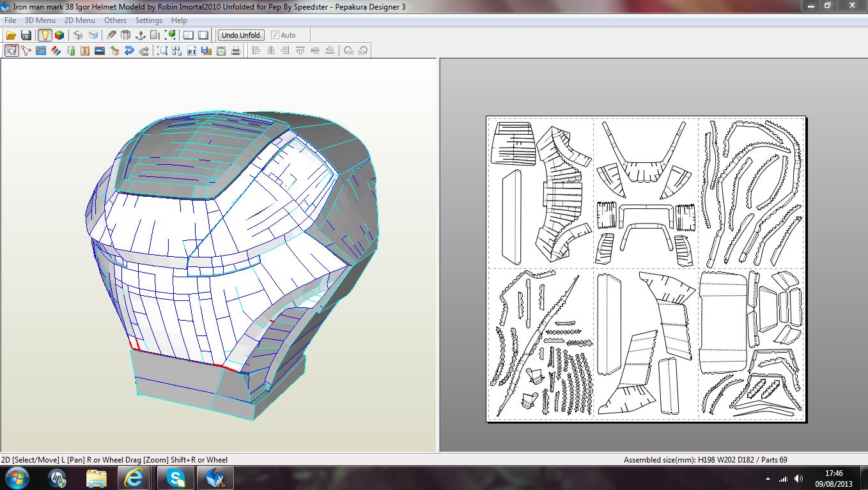This screenshot has height=490, width=868.
Task: Select the Edit Flaps tool
Action: point(41,50)
